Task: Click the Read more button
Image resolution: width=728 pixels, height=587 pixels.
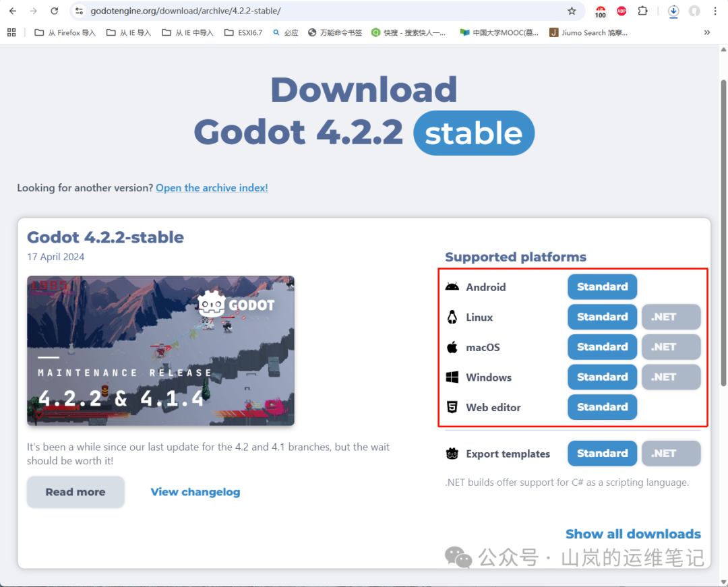Action: click(x=75, y=492)
